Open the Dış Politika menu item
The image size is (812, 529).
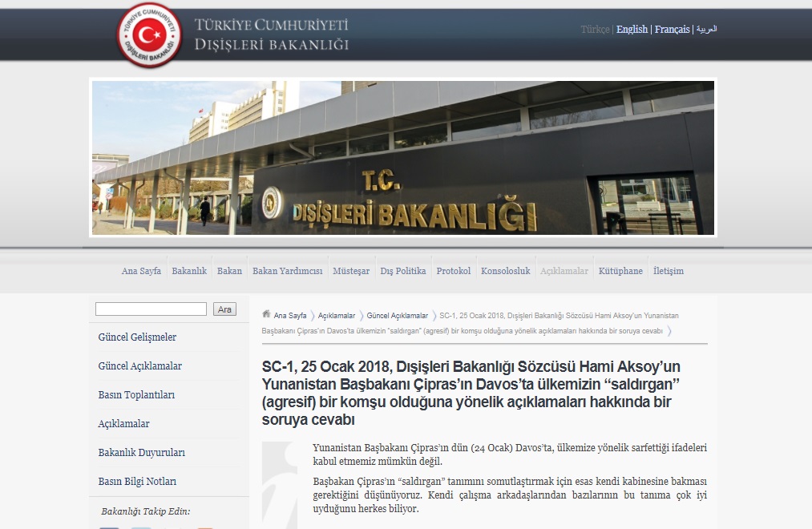pos(402,271)
